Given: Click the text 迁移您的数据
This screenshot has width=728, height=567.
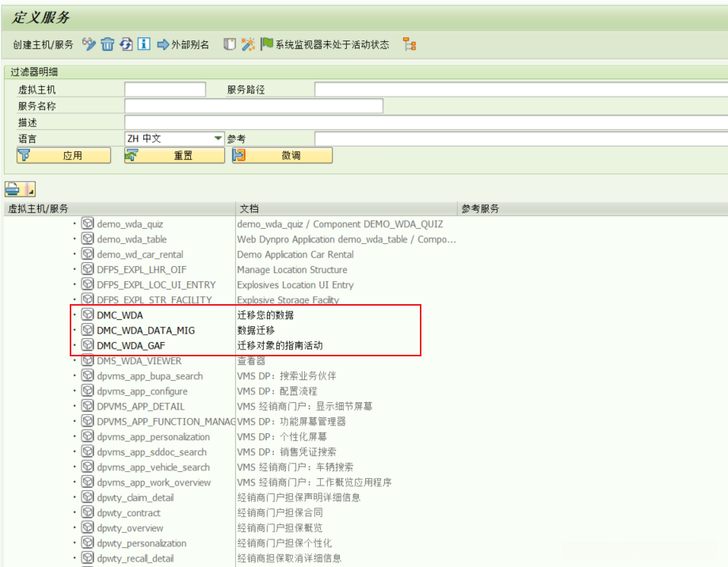Looking at the screenshot, I should [265, 315].
